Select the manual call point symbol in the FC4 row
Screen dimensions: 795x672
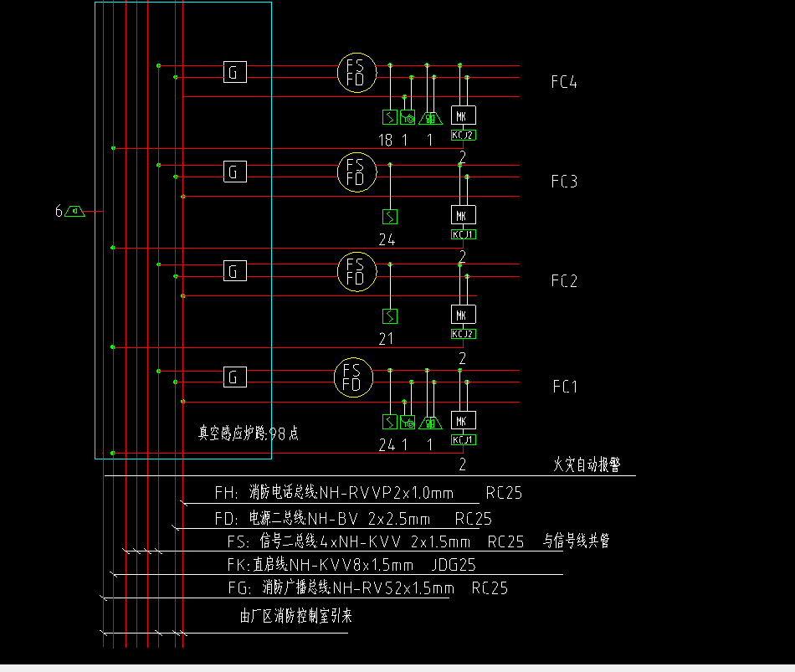(408, 117)
